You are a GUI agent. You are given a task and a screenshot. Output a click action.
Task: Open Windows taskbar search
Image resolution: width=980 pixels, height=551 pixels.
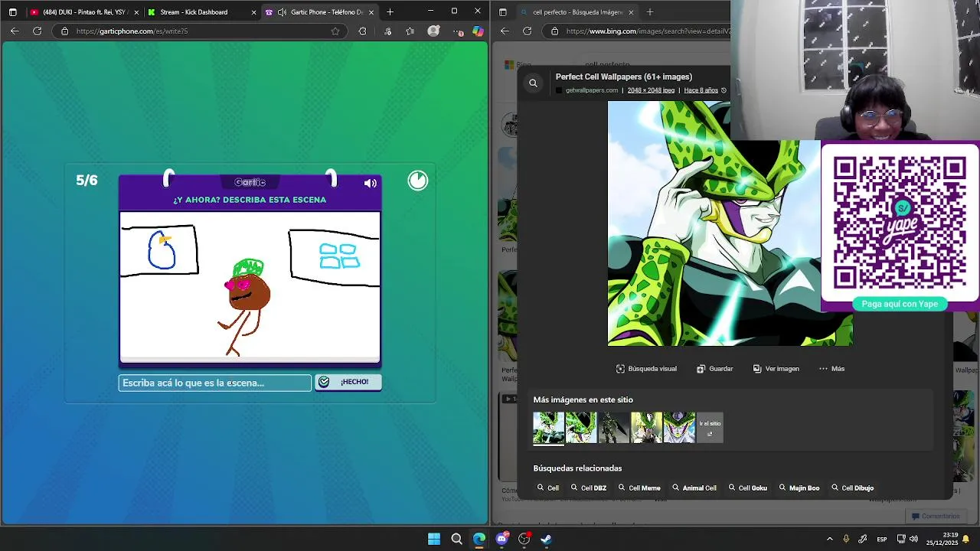click(456, 539)
